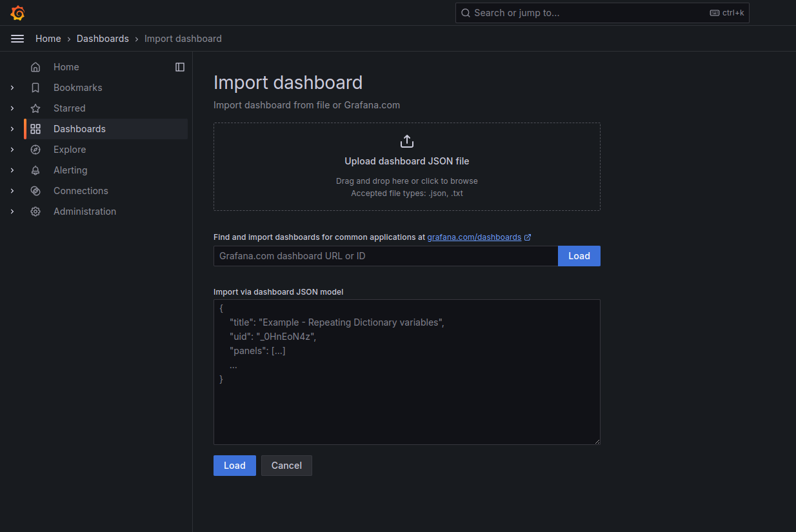Click the search magnifier icon
Viewport: 796px width, 532px height.
tap(466, 13)
